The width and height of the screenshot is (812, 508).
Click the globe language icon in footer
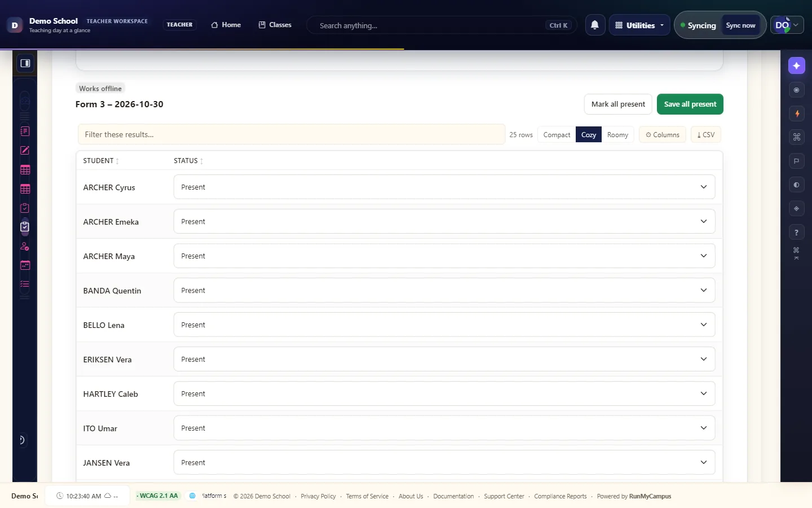(x=192, y=496)
